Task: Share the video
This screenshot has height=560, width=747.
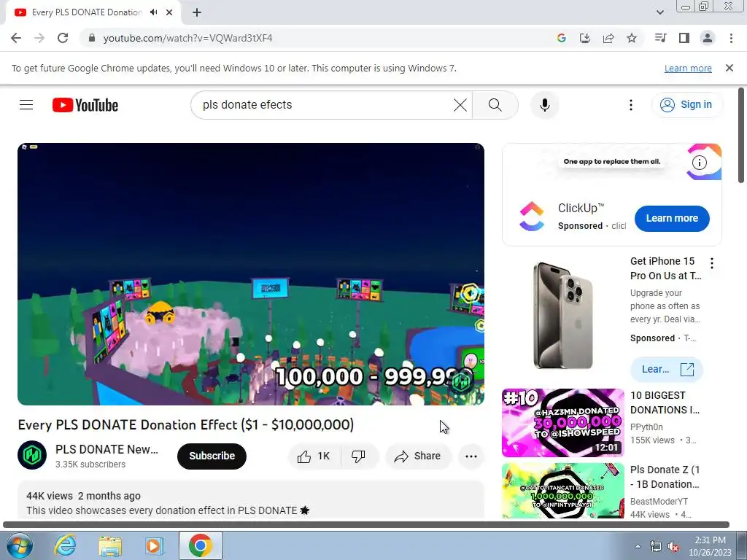Action: pos(418,456)
